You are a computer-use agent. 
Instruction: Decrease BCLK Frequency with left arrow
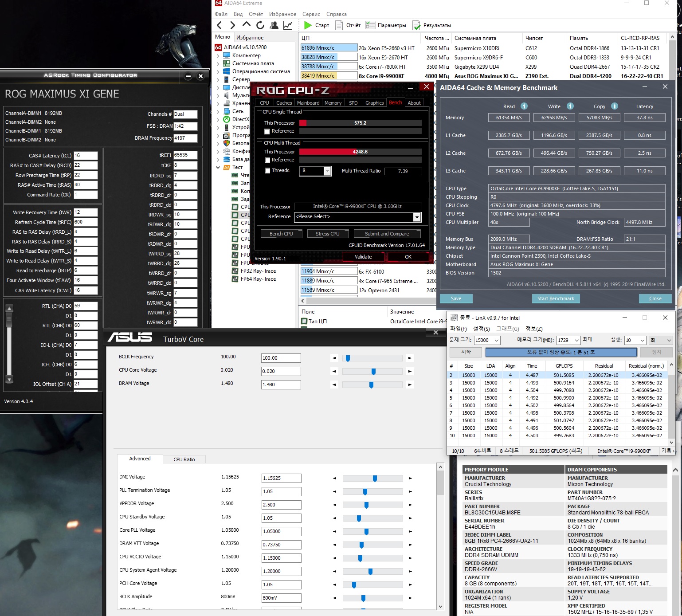(x=334, y=358)
